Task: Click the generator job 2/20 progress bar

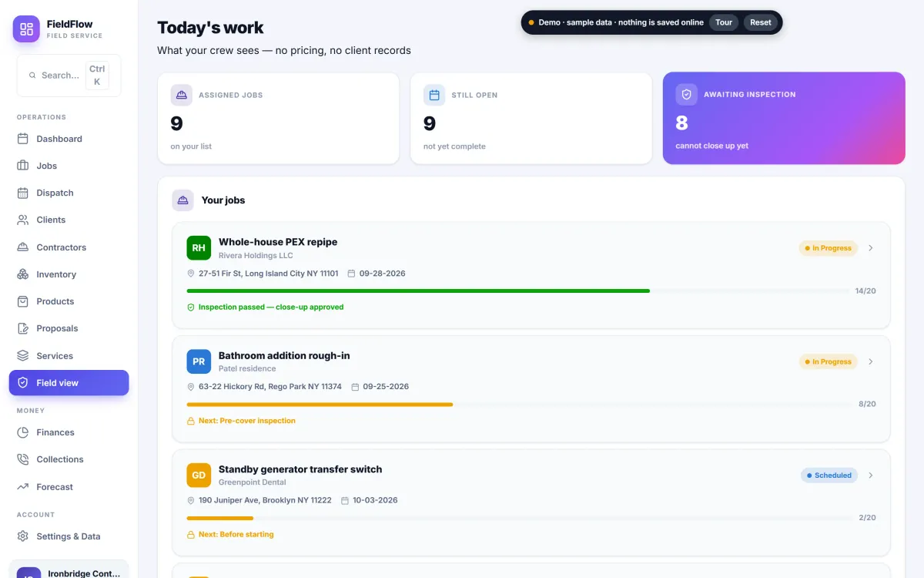Action: pos(518,518)
